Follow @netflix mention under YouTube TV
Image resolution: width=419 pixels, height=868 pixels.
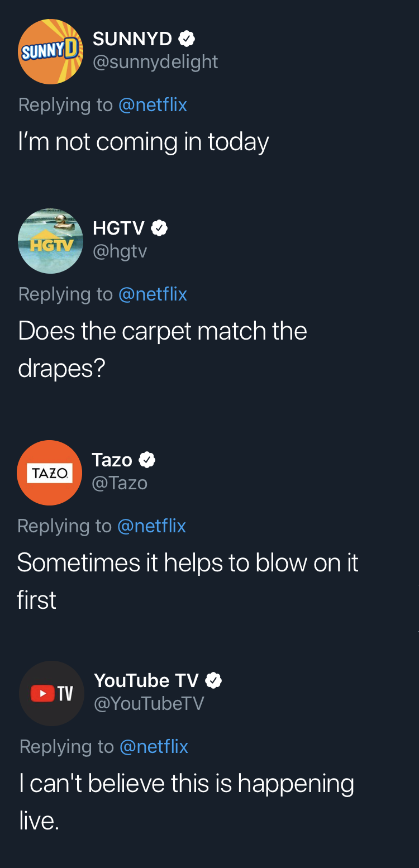pyautogui.click(x=154, y=746)
